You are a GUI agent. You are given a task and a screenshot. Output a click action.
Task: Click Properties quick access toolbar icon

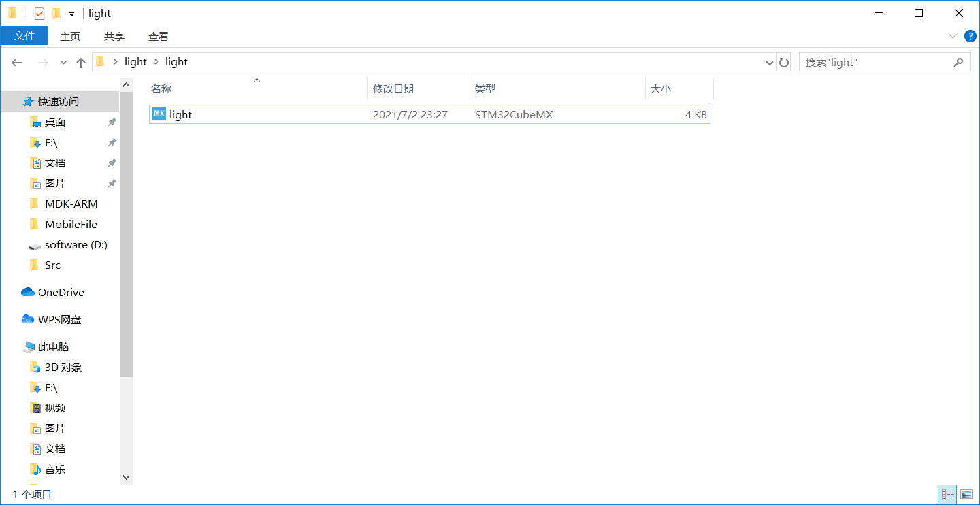[39, 13]
